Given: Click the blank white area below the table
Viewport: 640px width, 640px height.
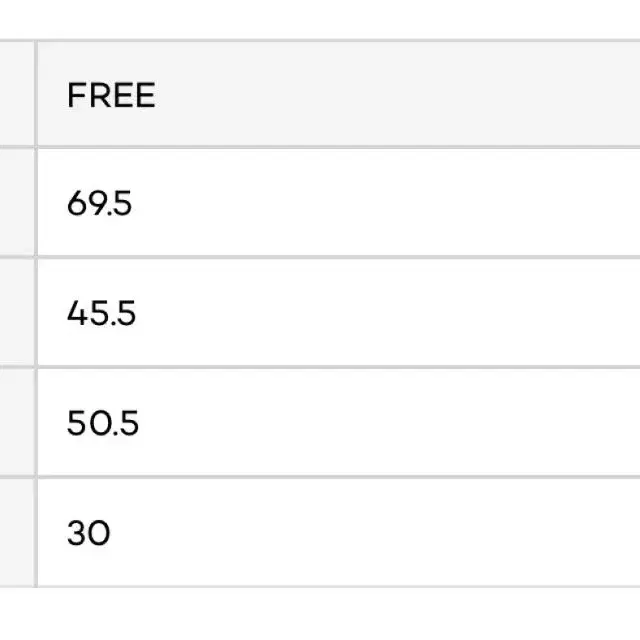Looking at the screenshot, I should point(320,614).
